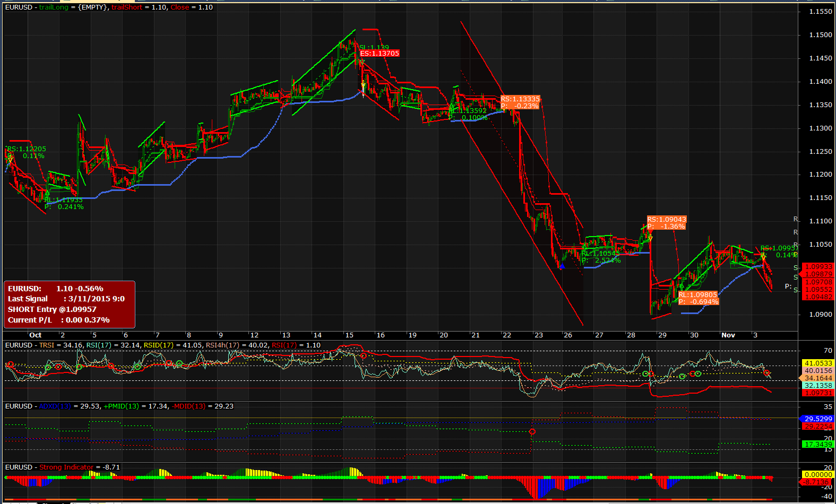Click date axis label 12
This screenshot has width=836, height=504.
pos(254,335)
